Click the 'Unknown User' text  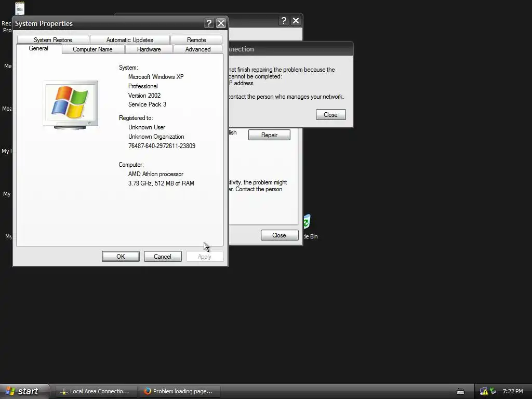tap(147, 127)
